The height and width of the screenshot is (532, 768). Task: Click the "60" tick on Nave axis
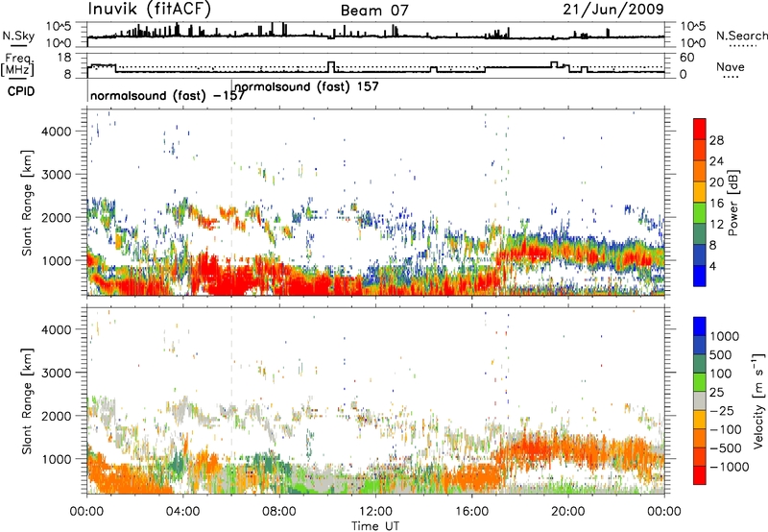(686, 58)
